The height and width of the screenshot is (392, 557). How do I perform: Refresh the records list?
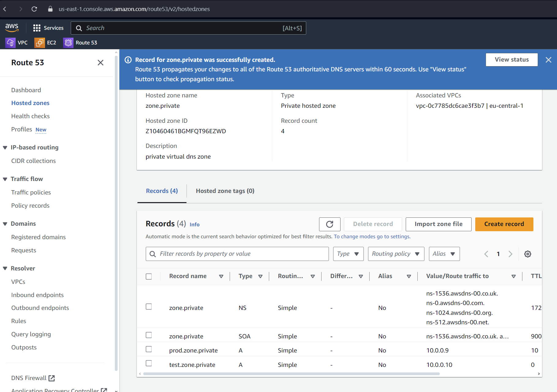click(329, 224)
